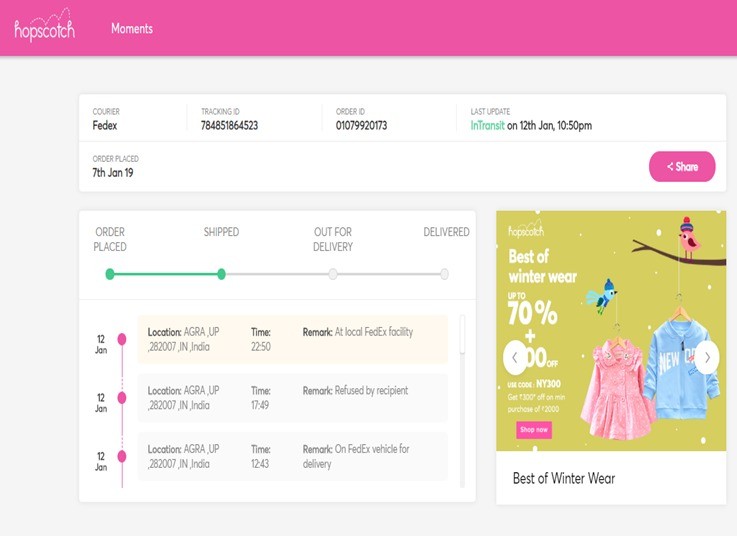
Task: Go to previous banner with left arrow
Action: tap(515, 358)
